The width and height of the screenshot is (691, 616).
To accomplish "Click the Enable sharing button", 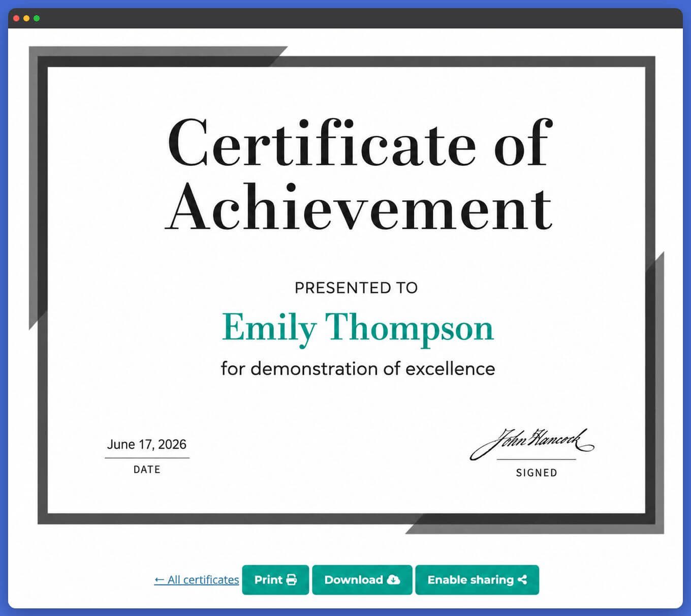I will click(x=477, y=580).
